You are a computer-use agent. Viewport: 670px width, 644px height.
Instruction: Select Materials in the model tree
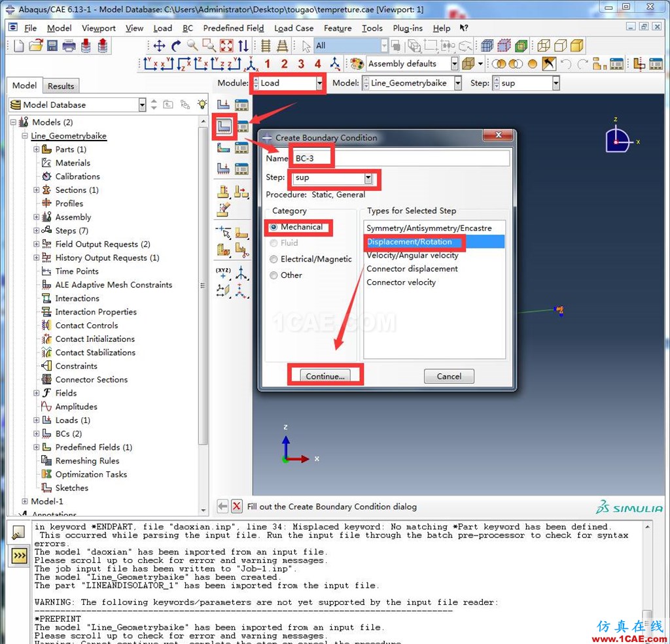73,163
